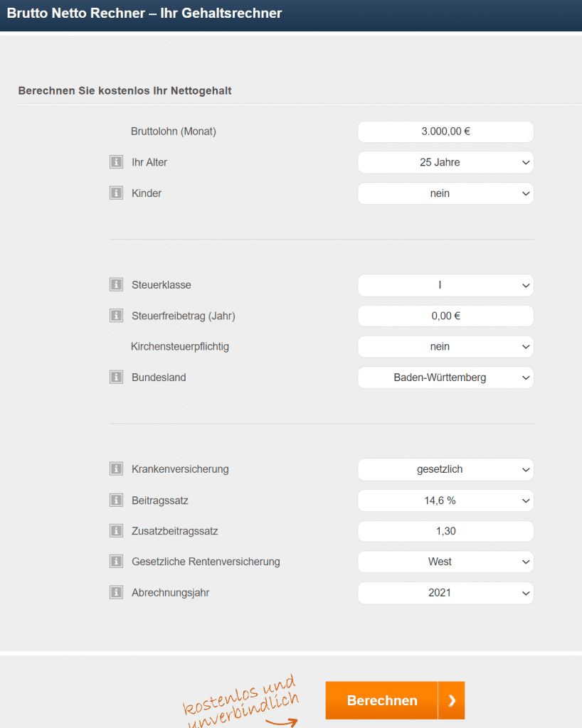The image size is (582, 728).
Task: Click the Beitragssatz info icon
Action: pyautogui.click(x=116, y=500)
